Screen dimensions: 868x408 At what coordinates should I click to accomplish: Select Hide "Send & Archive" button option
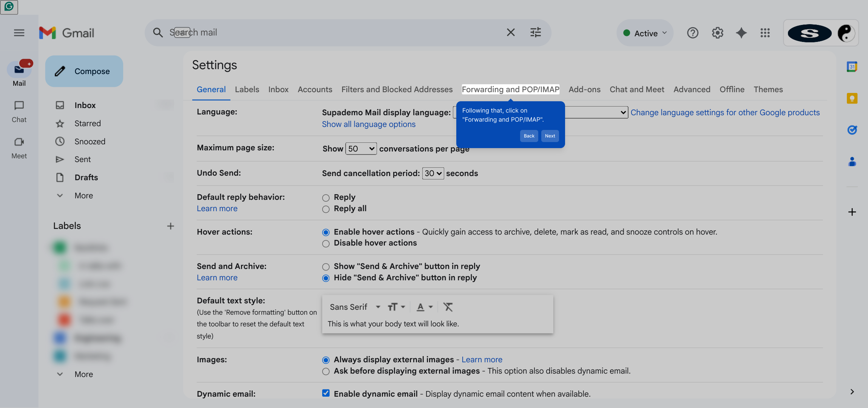pos(326,278)
